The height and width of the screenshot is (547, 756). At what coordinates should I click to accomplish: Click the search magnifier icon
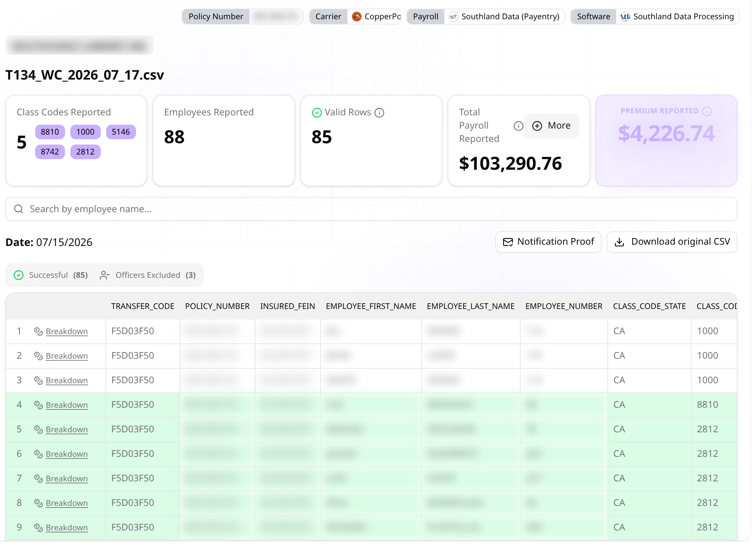tap(19, 209)
